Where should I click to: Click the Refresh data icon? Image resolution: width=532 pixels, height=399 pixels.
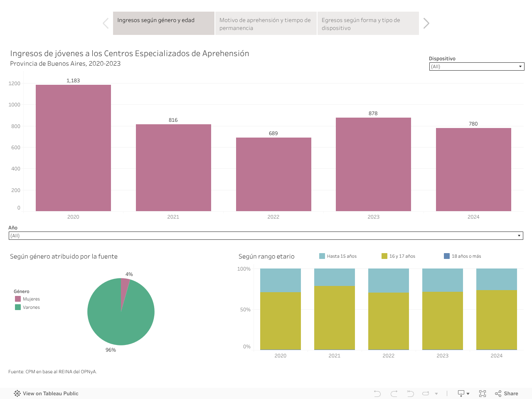426,394
